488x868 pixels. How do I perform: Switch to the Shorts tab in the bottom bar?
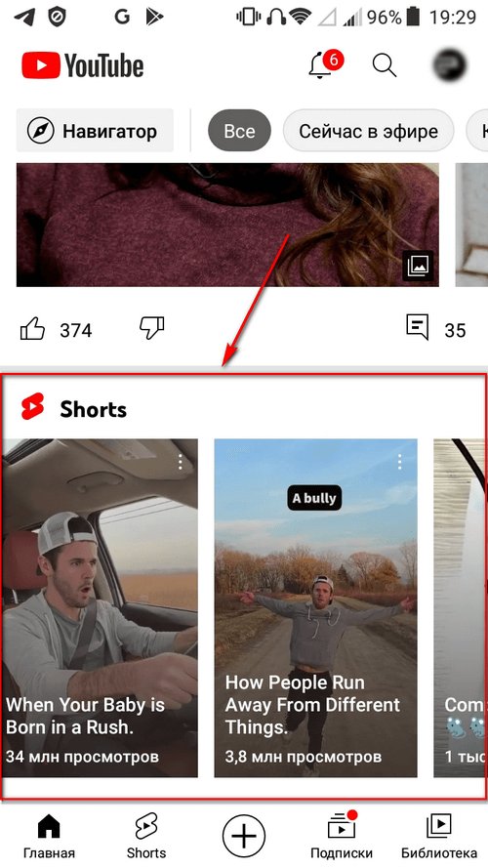pos(146,836)
